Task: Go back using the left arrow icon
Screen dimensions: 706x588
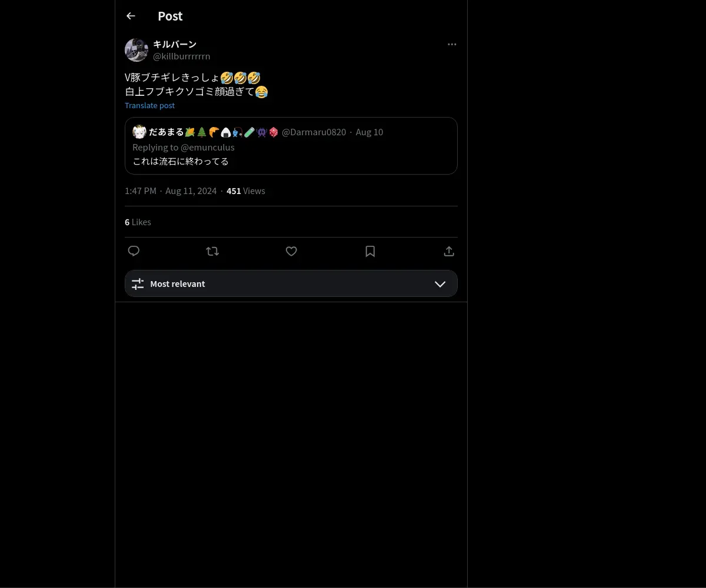Action: pos(131,16)
